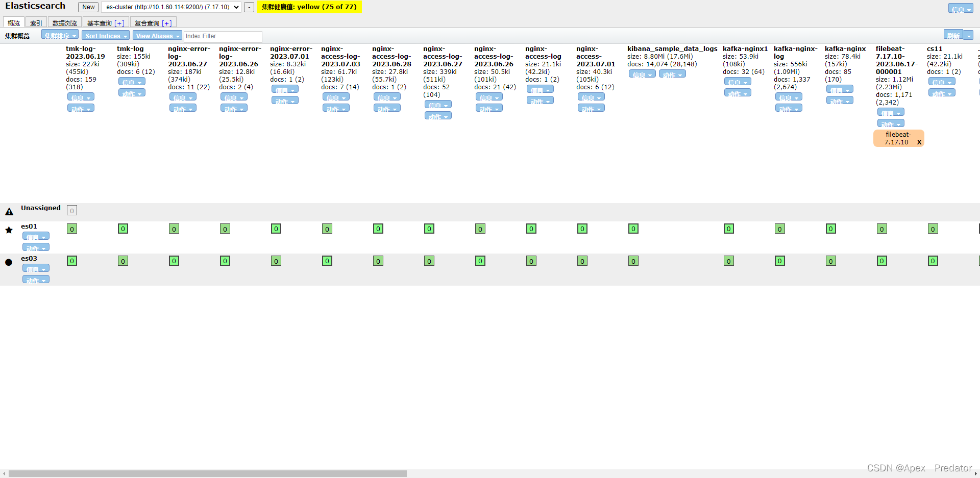The height and width of the screenshot is (478, 980).
Task: Click es01 shard 0 of kafka-nginx1
Action: [x=729, y=229]
